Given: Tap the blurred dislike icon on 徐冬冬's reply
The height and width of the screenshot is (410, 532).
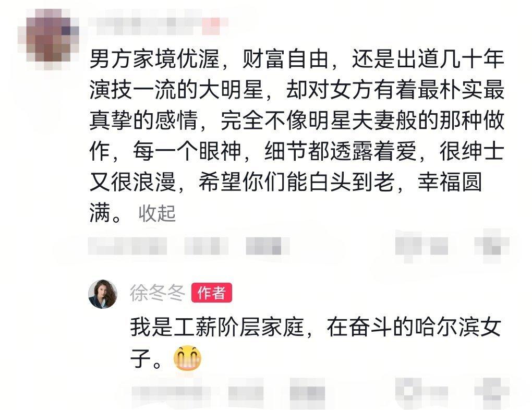Looking at the screenshot, I should point(492,393).
